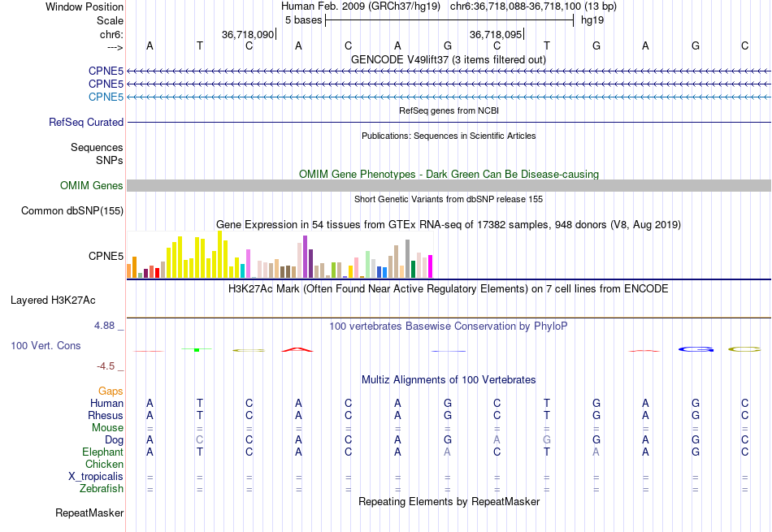The height and width of the screenshot is (532, 772).
Task: Open the Layered H3K27Ac track label
Action: pos(53,301)
